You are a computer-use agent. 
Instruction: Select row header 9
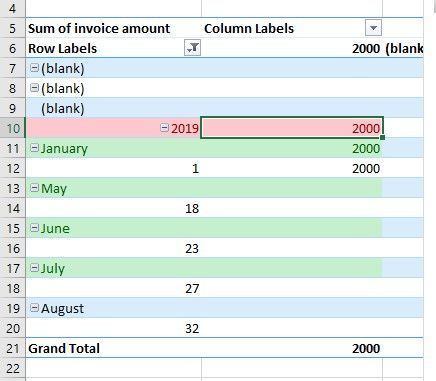click(x=12, y=108)
